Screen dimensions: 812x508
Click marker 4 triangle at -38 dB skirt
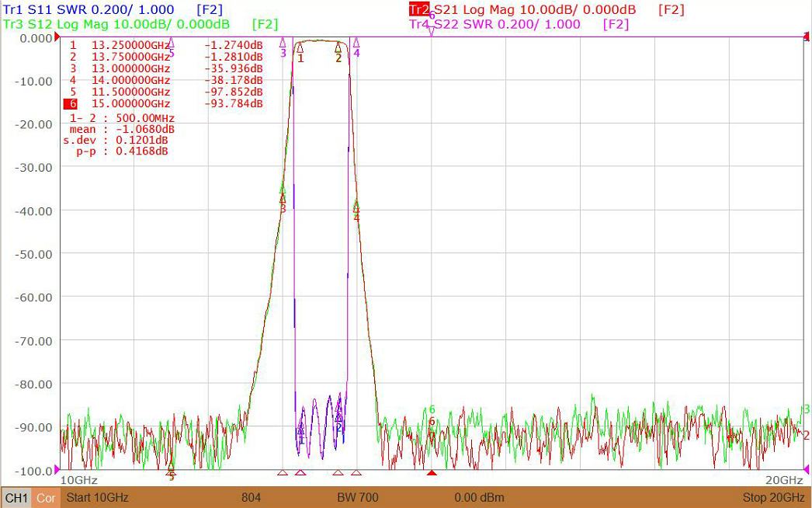pos(356,207)
